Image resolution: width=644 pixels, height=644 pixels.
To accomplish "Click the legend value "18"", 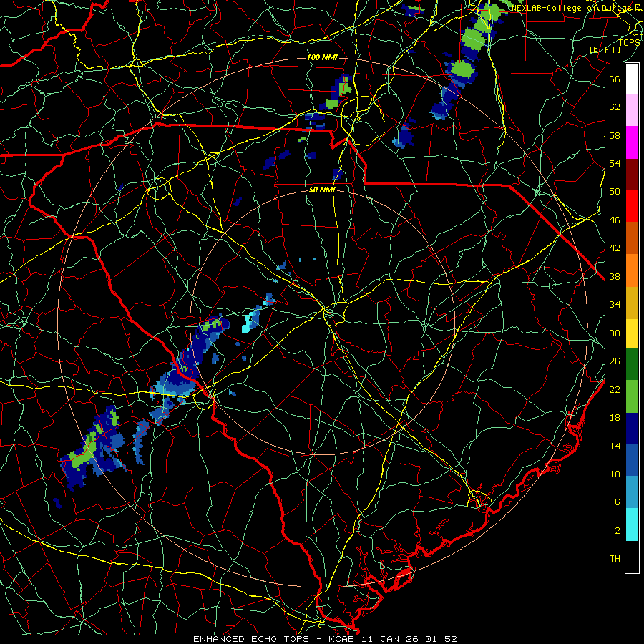I will pos(615,418).
